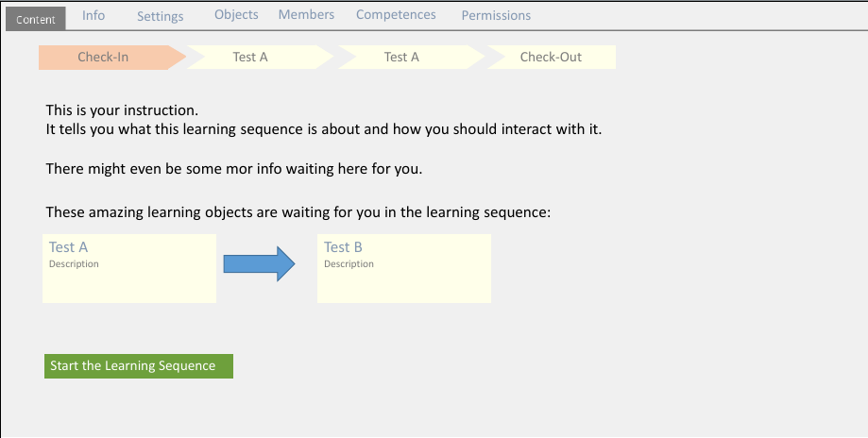Open the Competences tab

[x=396, y=15]
